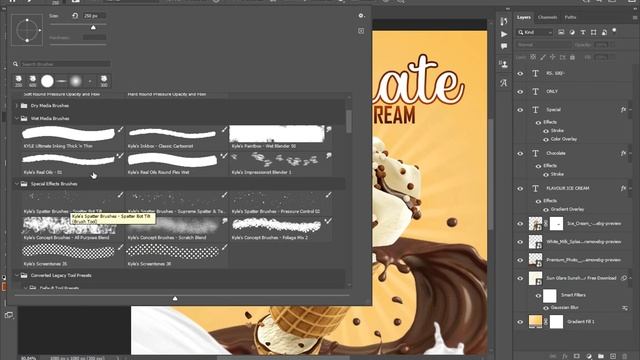Collapse the Special Effects Brushes folder

[x=17, y=184]
